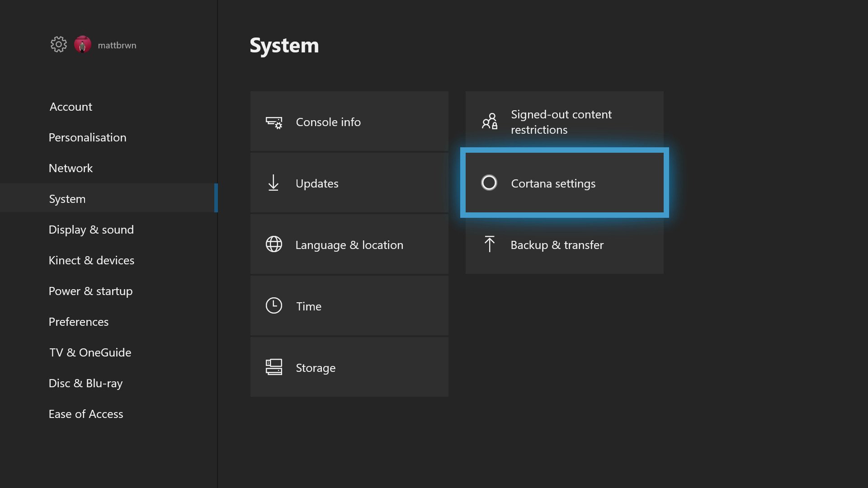Viewport: 868px width, 488px height.
Task: Open Display & sound settings
Action: coord(91,230)
